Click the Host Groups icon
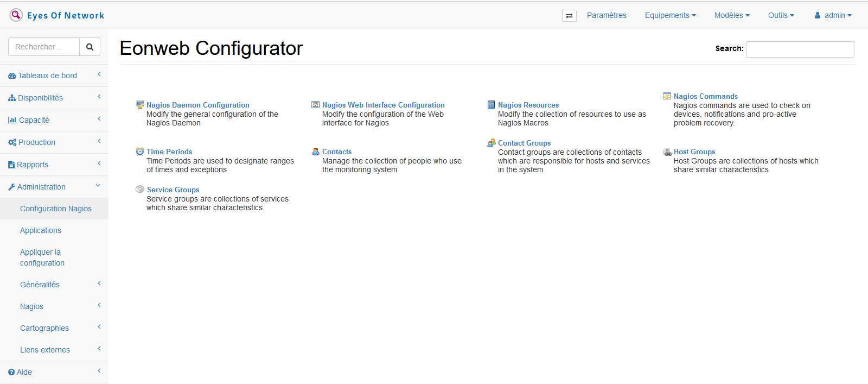This screenshot has width=868, height=384. pyautogui.click(x=667, y=152)
